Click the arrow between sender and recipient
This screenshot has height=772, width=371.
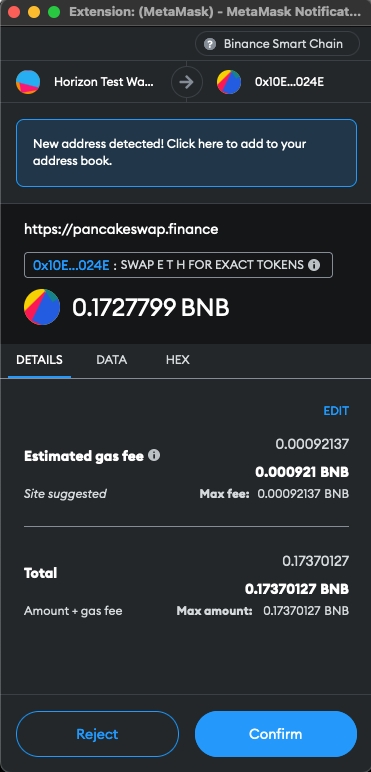(186, 82)
